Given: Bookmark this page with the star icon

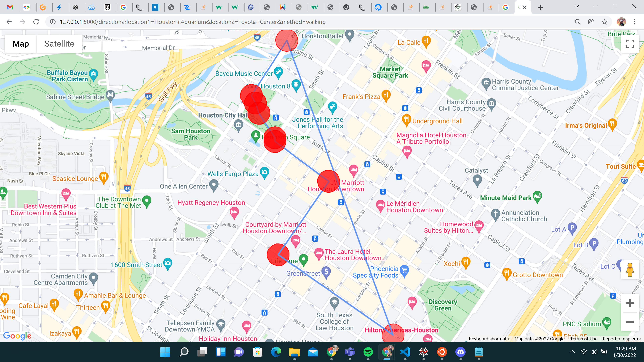Looking at the screenshot, I should 604,22.
